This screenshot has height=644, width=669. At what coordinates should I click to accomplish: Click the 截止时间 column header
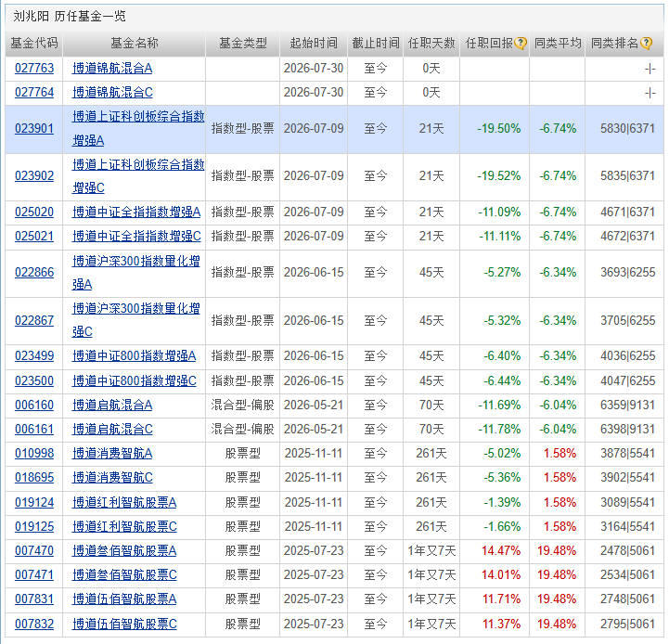coord(376,43)
